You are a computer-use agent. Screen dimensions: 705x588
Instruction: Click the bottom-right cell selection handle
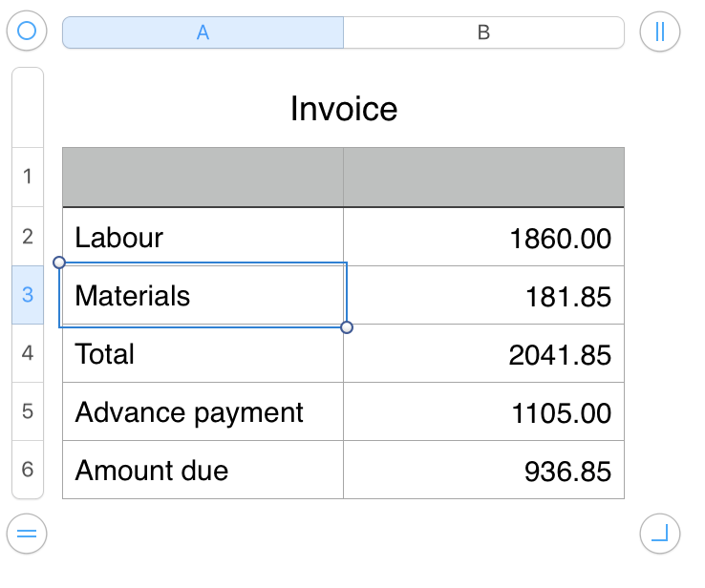(347, 327)
